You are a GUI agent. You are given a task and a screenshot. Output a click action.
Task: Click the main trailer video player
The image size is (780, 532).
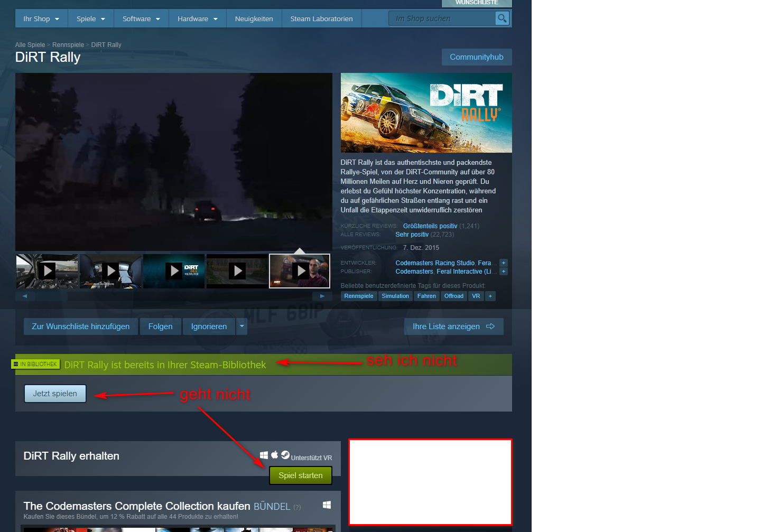point(174,162)
